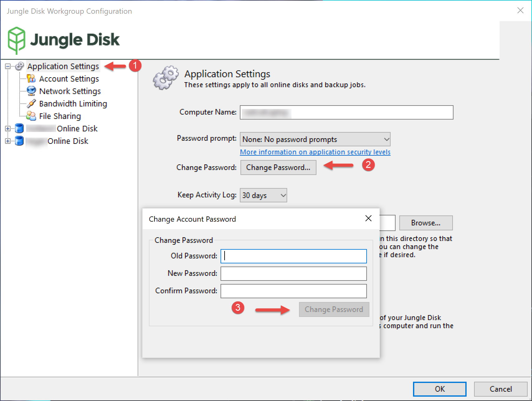Collapse the Application Settings tree node
This screenshot has width=532, height=401.
coord(8,66)
